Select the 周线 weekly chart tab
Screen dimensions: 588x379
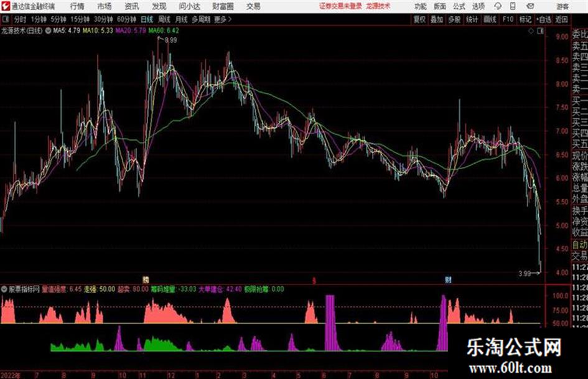pos(164,19)
